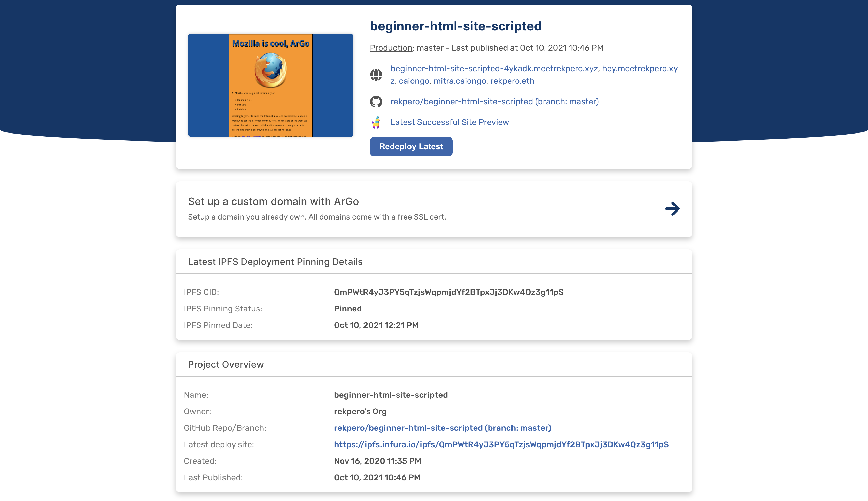Open the site screenshot thumbnail
868x501 pixels.
pos(270,85)
